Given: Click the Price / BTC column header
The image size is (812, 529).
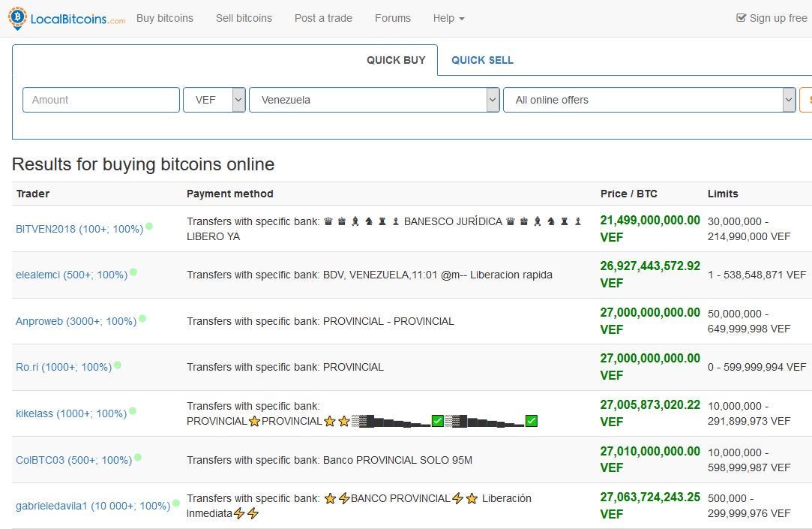Looking at the screenshot, I should pos(628,194).
